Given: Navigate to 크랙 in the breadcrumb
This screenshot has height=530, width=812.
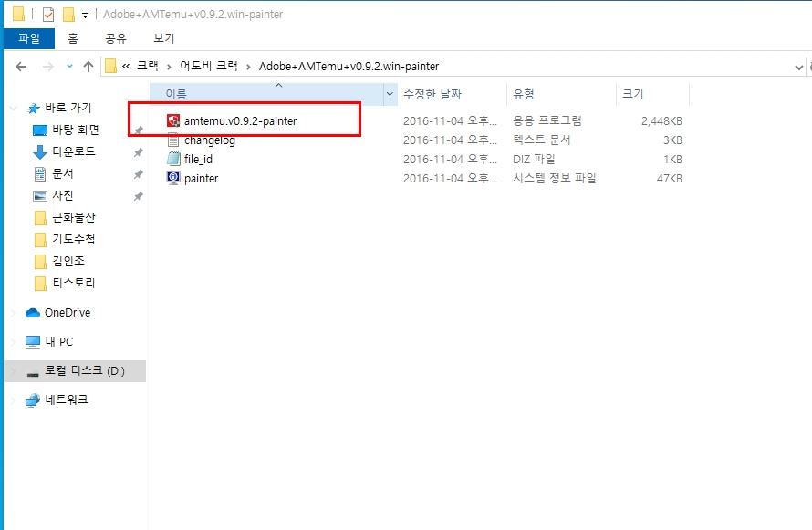Looking at the screenshot, I should point(148,67).
